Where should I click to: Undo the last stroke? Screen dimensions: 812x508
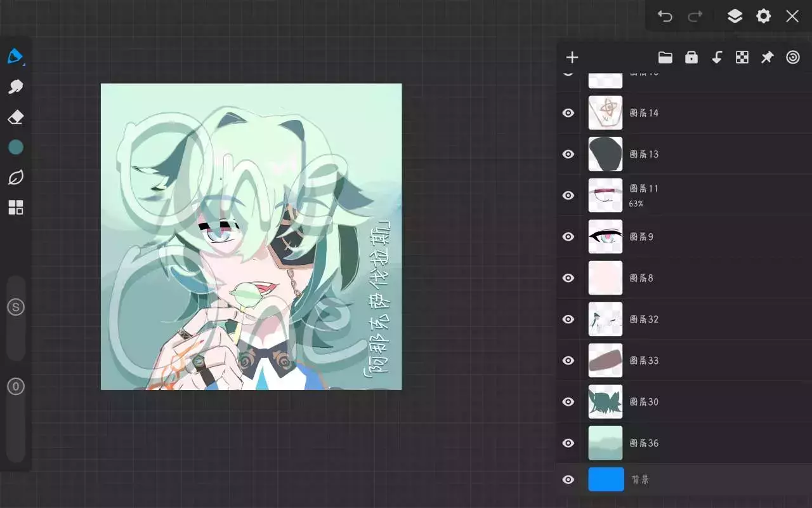tap(665, 16)
